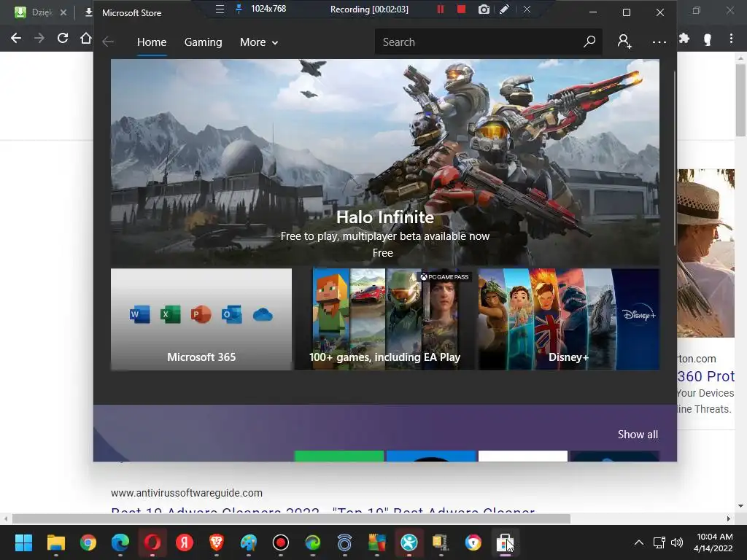Toggle the recorder toolbar pin icon
Image resolution: width=747 pixels, height=560 pixels.
(239, 9)
